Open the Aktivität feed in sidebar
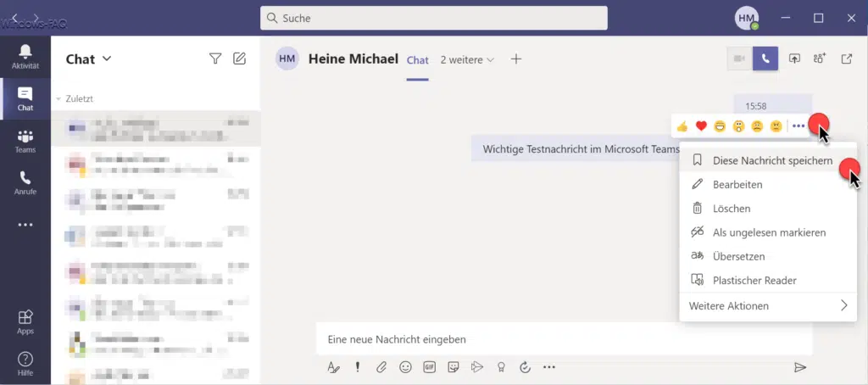 (x=25, y=55)
